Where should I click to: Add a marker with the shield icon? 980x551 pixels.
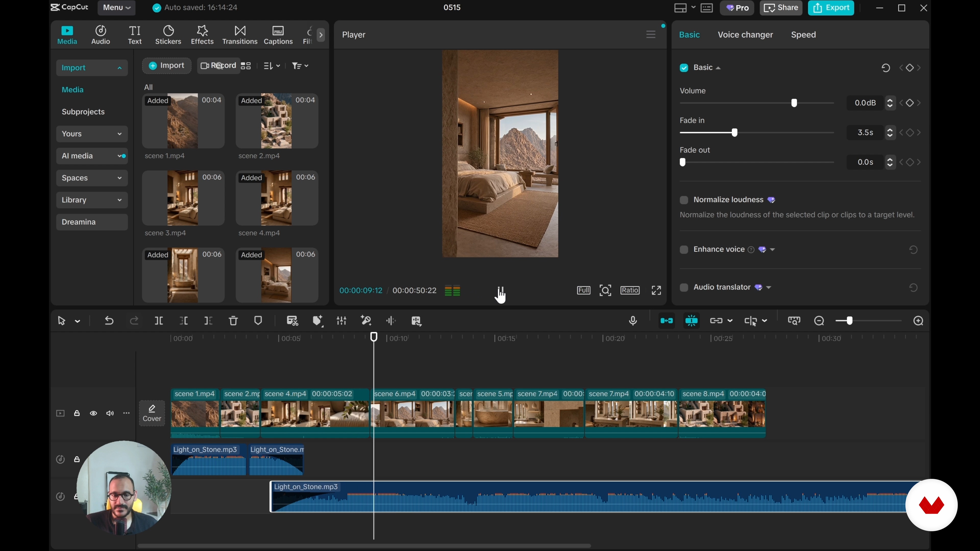click(258, 321)
